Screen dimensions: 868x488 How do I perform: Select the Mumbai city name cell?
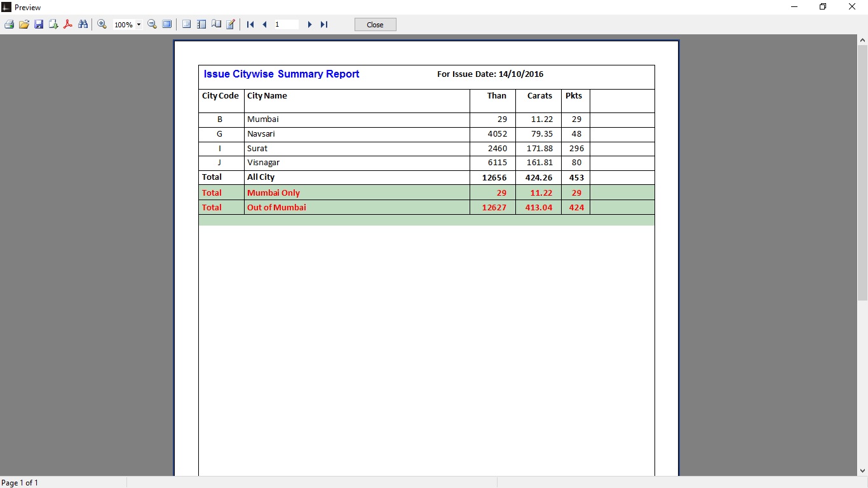[x=357, y=119]
